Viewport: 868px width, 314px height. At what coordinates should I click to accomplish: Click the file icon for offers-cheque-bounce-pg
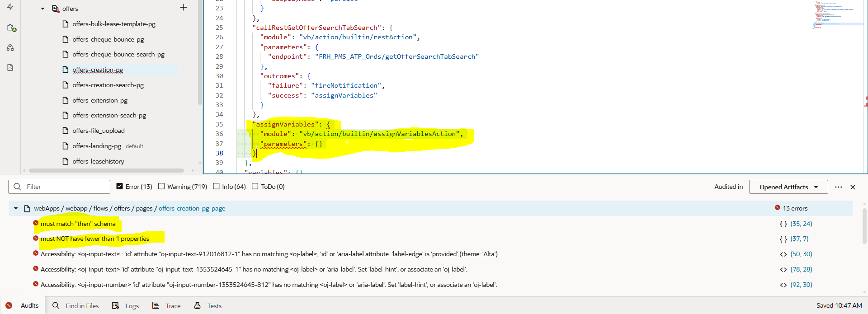66,39
